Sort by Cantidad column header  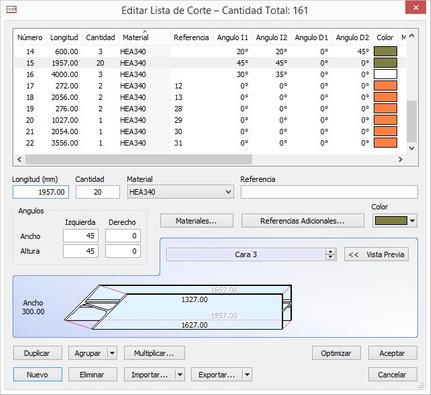tap(100, 37)
